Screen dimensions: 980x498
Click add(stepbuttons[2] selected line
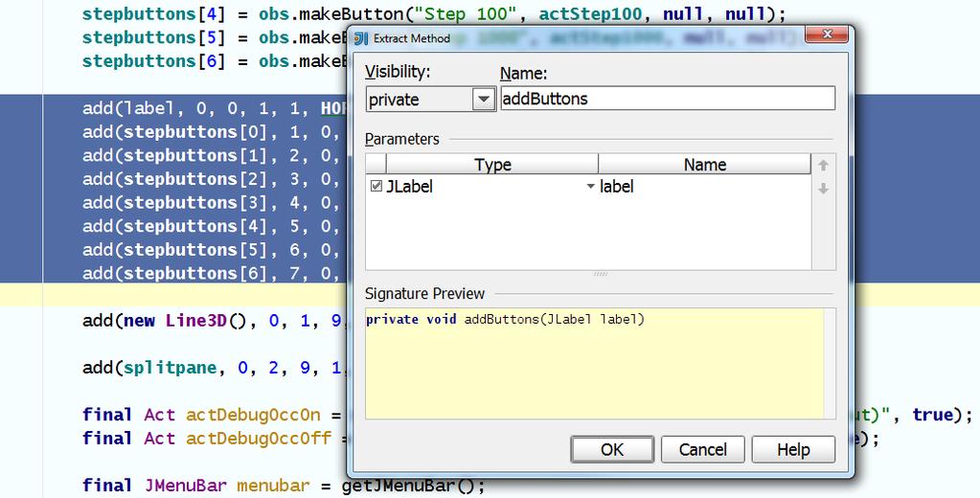(213, 179)
